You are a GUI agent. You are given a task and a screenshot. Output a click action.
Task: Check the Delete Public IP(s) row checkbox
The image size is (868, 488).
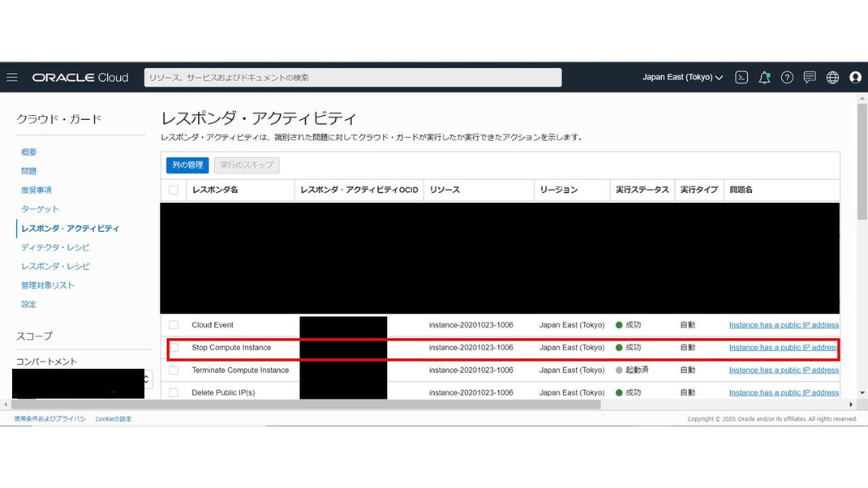(x=174, y=392)
